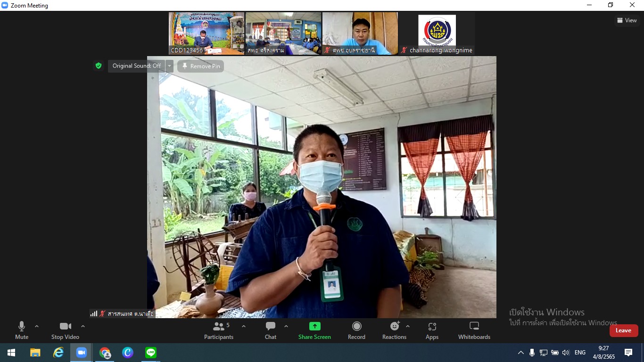This screenshot has height=362, width=644.
Task: Select the CDD123456 participant thumbnail
Action: (x=206, y=33)
